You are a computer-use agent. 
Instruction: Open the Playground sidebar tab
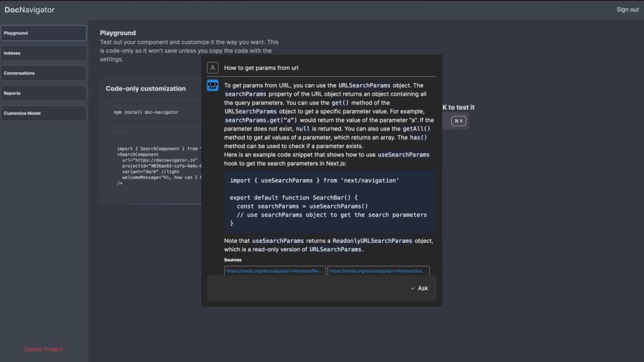pyautogui.click(x=44, y=33)
